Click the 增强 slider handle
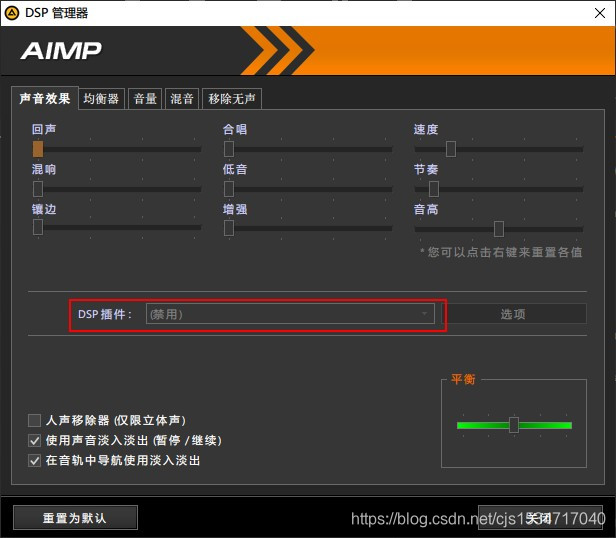The image size is (616, 538). click(229, 228)
